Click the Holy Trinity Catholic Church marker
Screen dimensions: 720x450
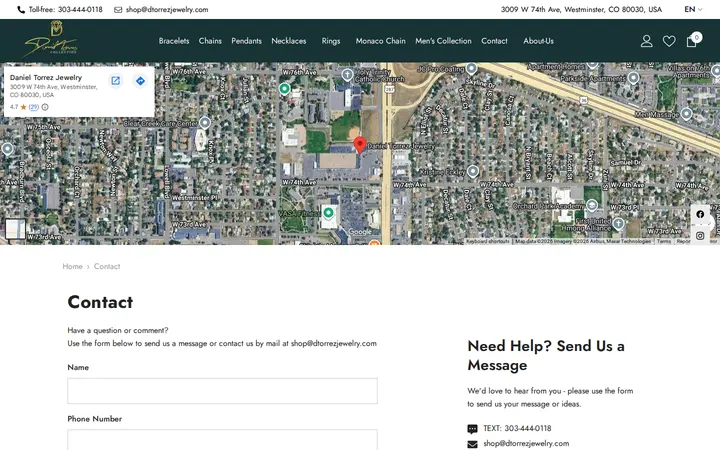(348, 74)
